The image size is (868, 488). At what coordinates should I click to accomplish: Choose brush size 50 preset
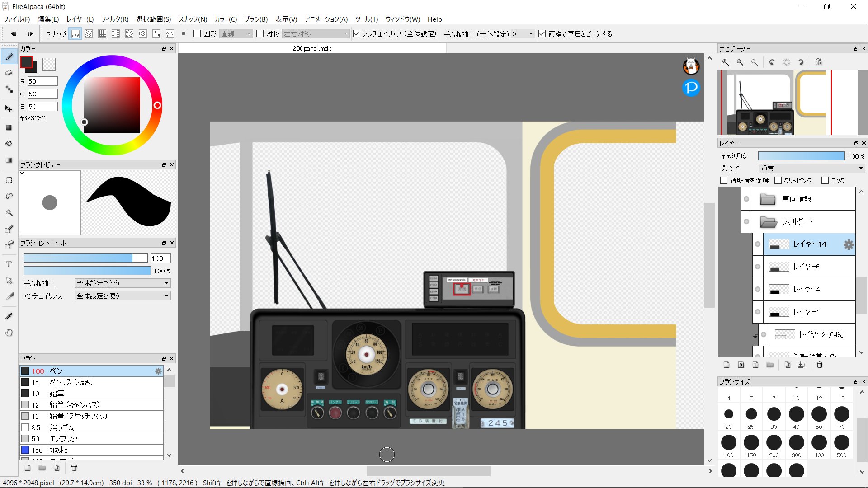tap(819, 418)
